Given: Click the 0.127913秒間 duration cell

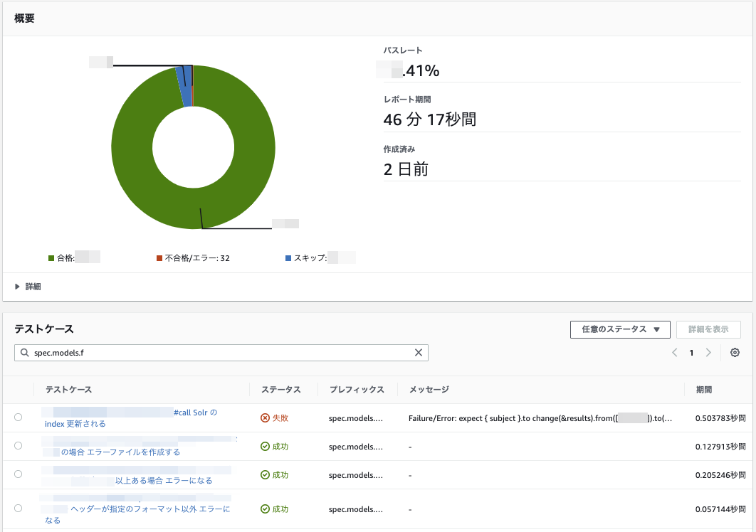Looking at the screenshot, I should 720,447.
